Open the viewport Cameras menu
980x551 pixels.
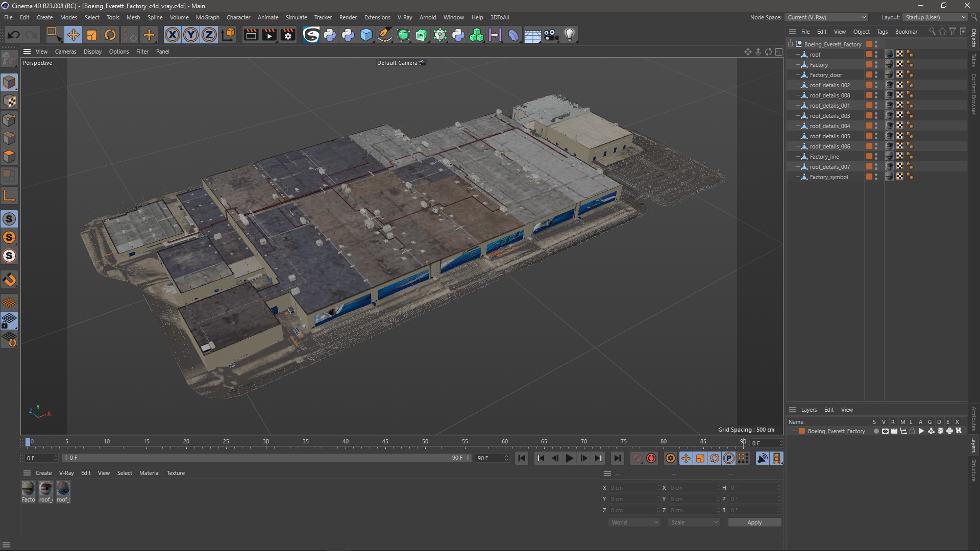[x=65, y=52]
